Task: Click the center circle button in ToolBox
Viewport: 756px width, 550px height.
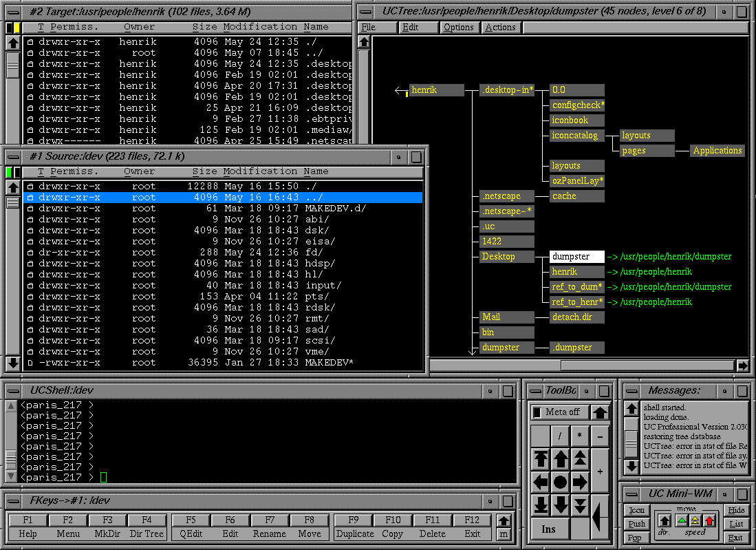Action: (561, 482)
